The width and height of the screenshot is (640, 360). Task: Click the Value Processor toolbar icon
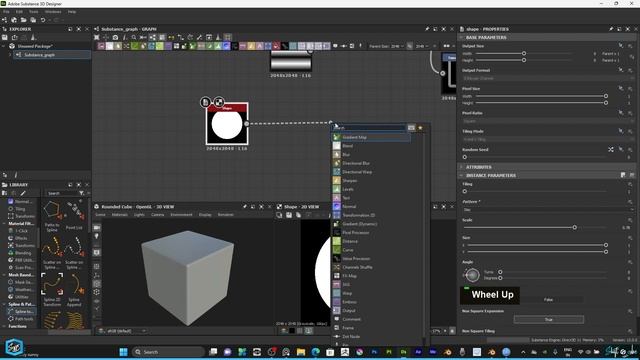(x=285, y=46)
